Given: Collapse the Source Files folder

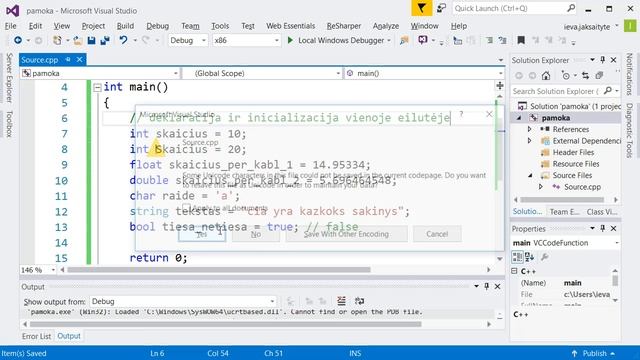Looking at the screenshot, I should [529, 176].
